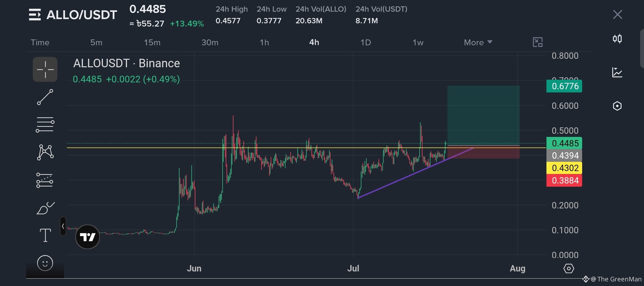Click the 24h Vol(USDT) value 8.71M
The image size is (644, 286).
366,21
